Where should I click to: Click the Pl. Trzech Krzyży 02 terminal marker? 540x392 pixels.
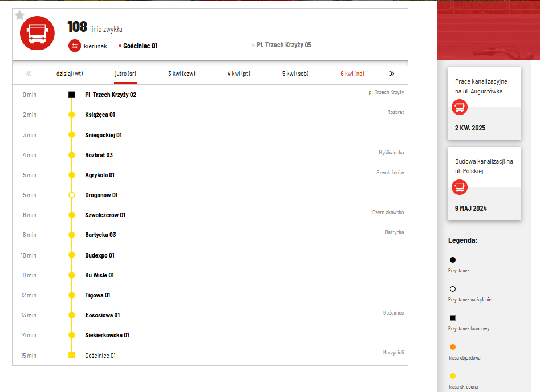(71, 95)
